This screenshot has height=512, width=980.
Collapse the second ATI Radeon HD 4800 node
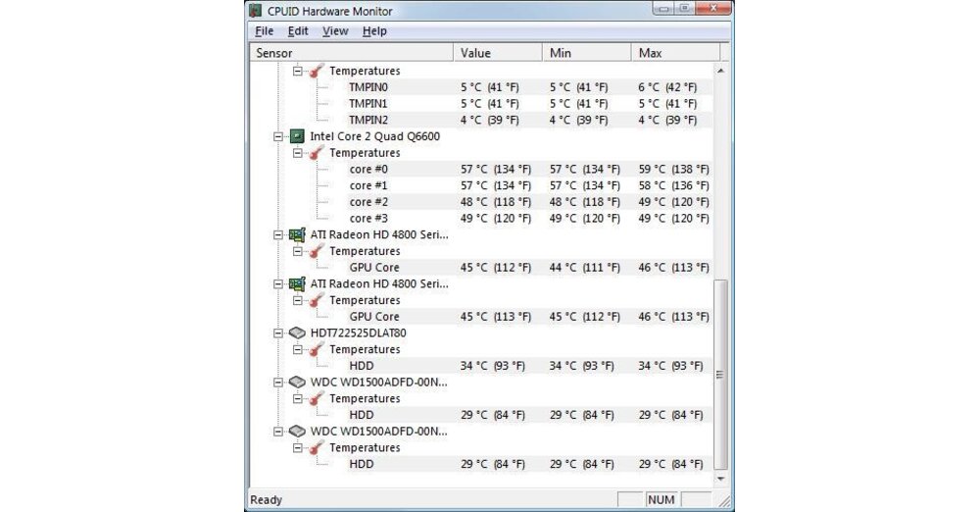(278, 283)
